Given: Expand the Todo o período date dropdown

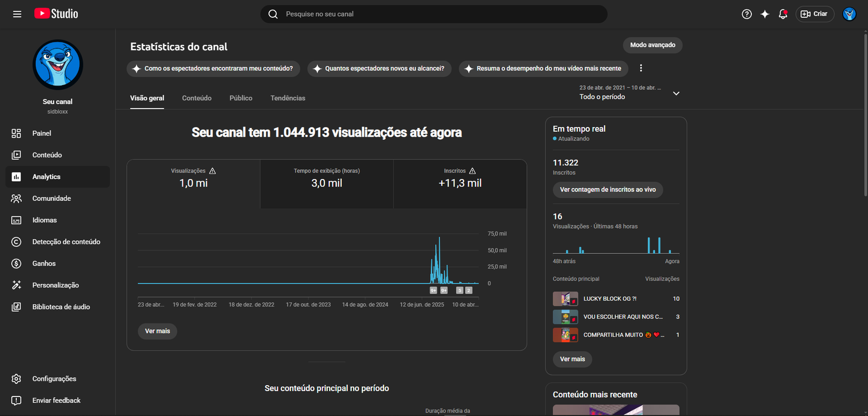Looking at the screenshot, I should tap(629, 93).
